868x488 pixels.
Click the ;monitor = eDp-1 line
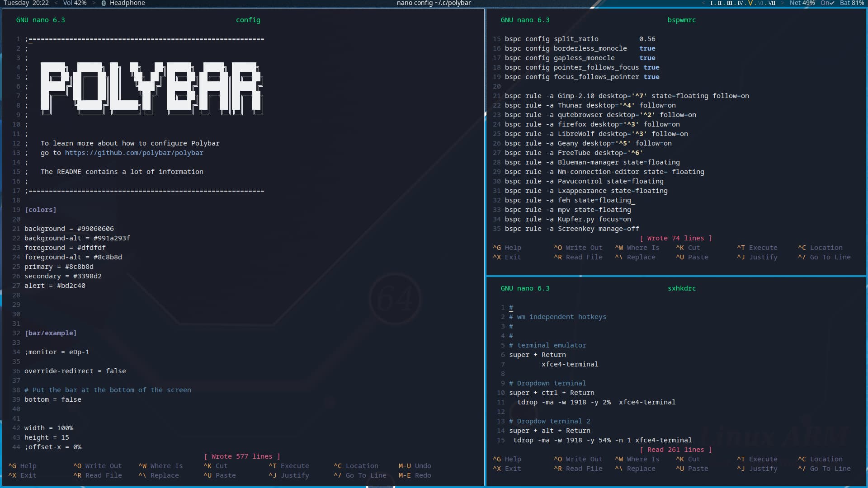pyautogui.click(x=57, y=352)
